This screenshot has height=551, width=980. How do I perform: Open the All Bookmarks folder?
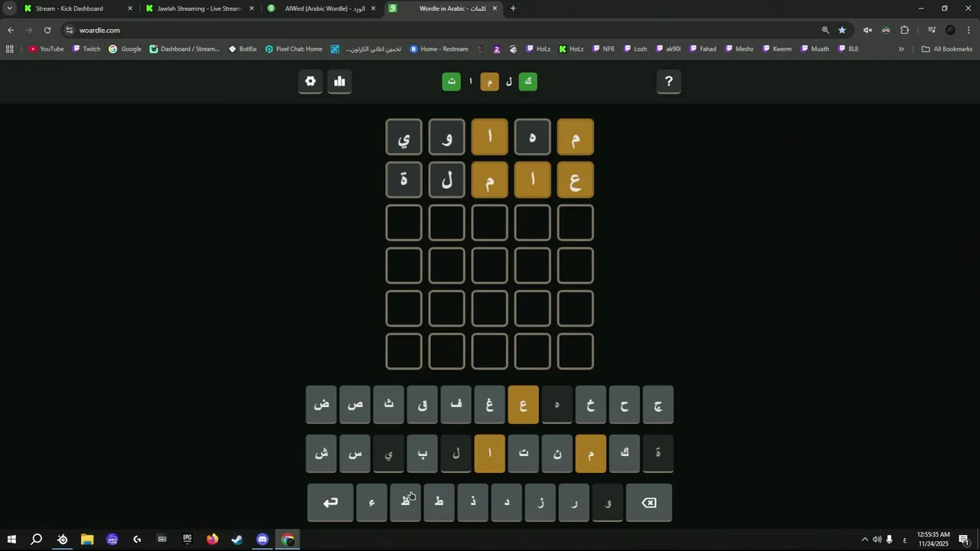[947, 49]
